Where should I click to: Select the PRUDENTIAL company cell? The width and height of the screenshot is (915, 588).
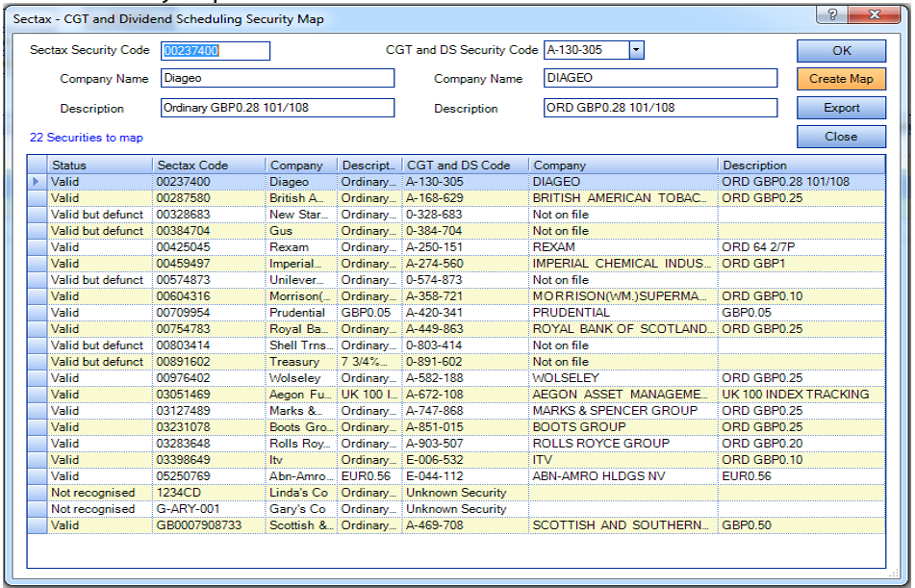(623, 313)
